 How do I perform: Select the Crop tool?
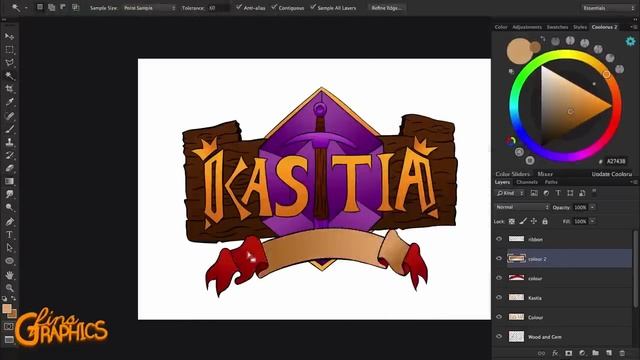click(9, 89)
